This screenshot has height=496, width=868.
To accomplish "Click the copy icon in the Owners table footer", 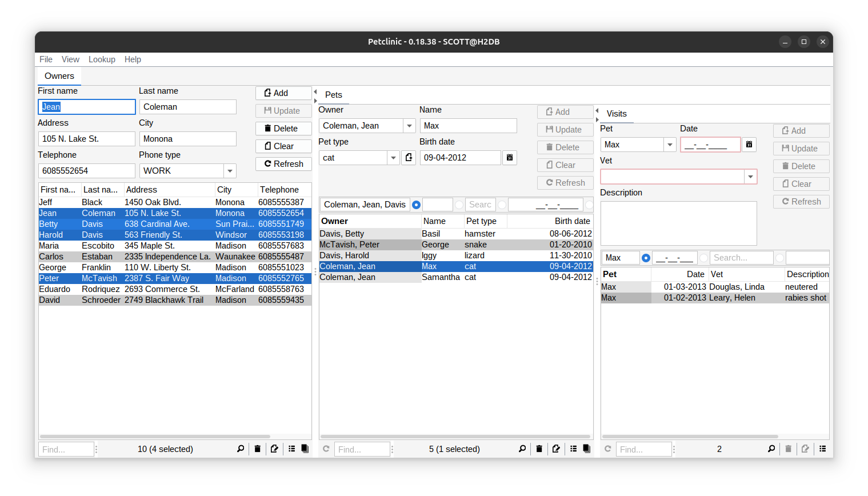I will (305, 449).
